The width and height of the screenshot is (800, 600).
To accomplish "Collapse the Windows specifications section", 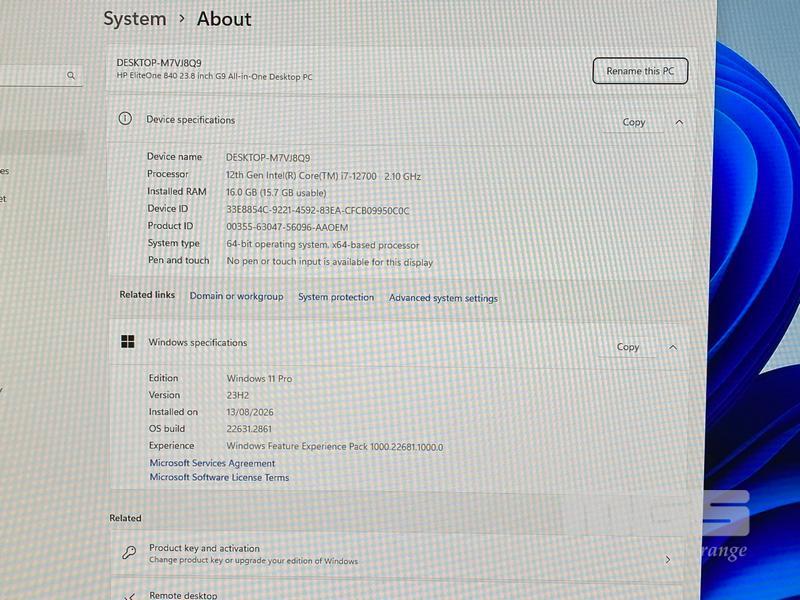I will pyautogui.click(x=673, y=347).
